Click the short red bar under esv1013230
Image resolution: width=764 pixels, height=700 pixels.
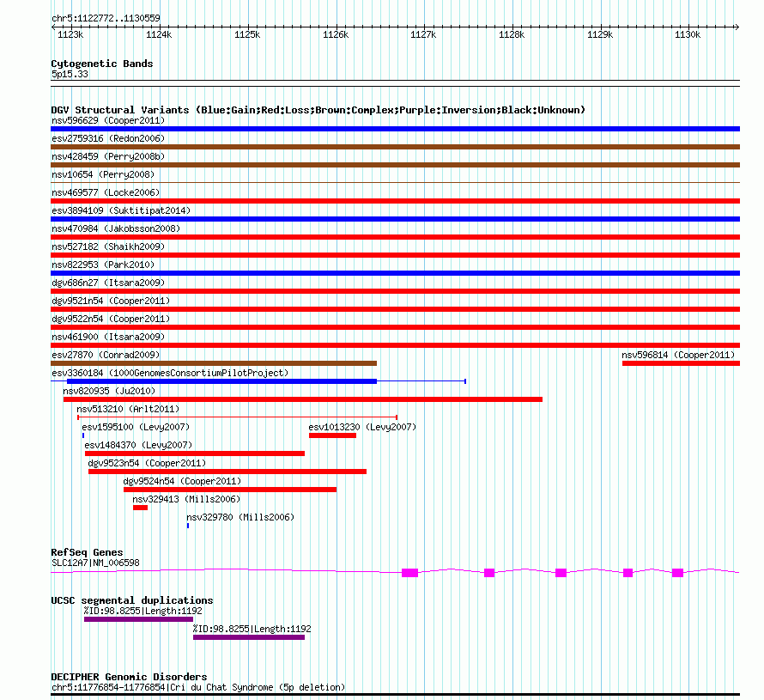click(x=333, y=435)
